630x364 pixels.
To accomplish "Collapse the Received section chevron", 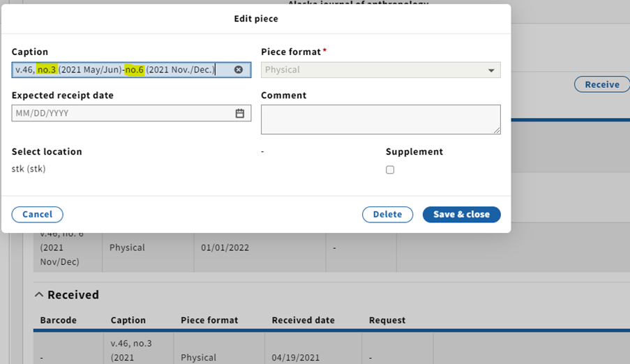I will [39, 294].
